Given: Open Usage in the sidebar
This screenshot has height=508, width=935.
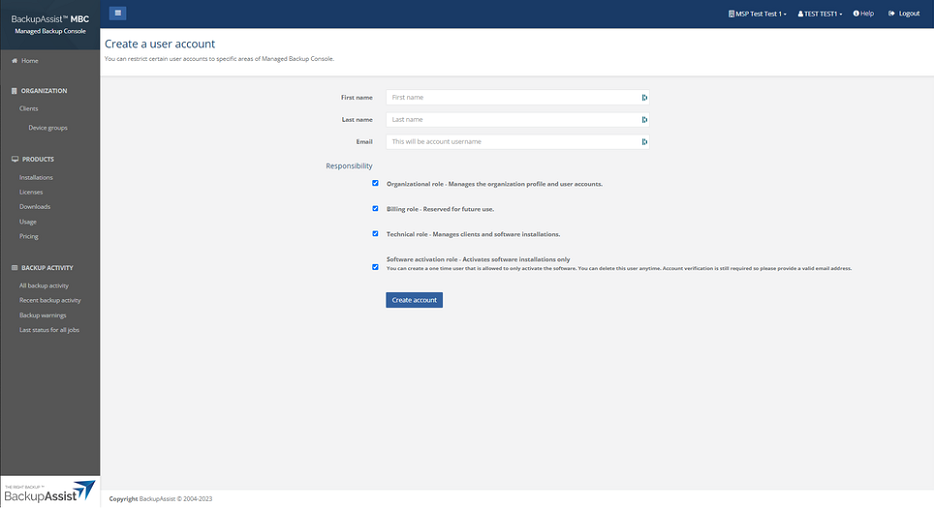Looking at the screenshot, I should 28,222.
